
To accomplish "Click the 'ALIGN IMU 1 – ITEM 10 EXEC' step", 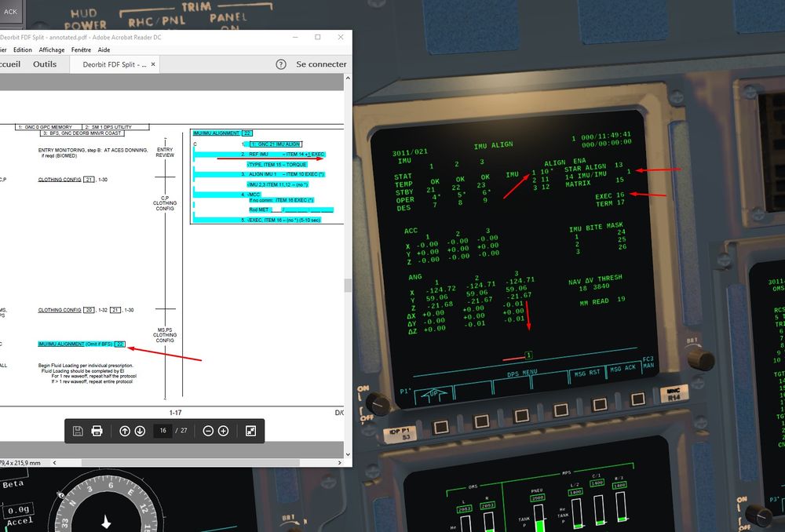I will click(283, 174).
